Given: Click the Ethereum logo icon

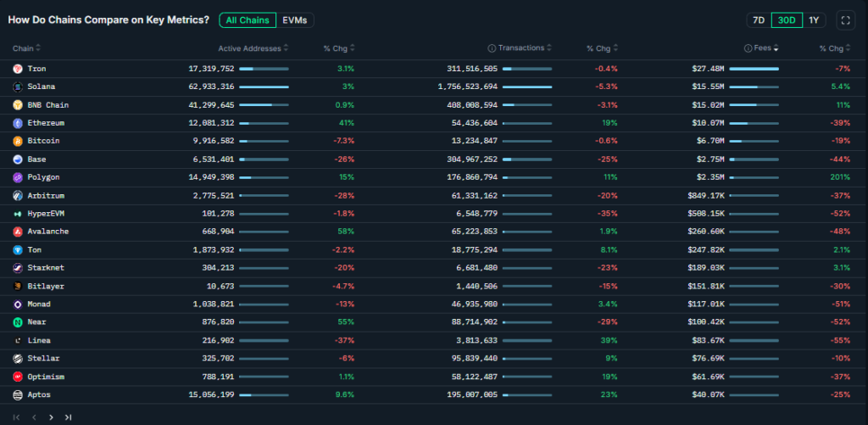Looking at the screenshot, I should click(18, 123).
